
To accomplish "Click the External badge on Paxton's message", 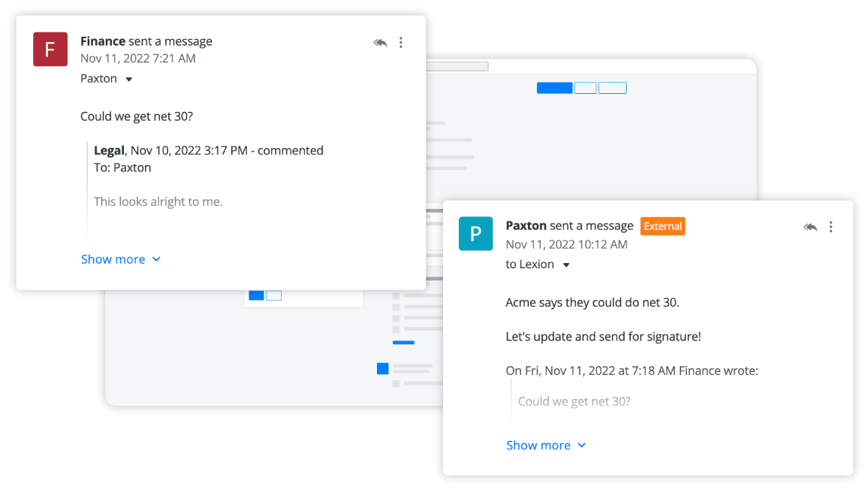I will (662, 226).
